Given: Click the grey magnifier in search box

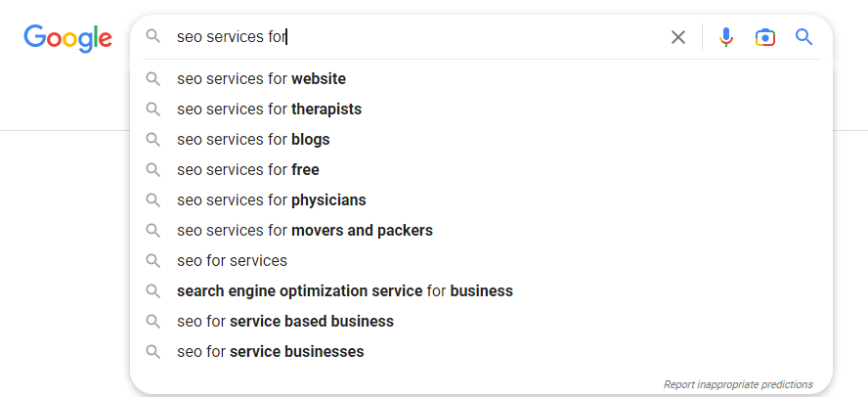Looking at the screenshot, I should coord(153,37).
